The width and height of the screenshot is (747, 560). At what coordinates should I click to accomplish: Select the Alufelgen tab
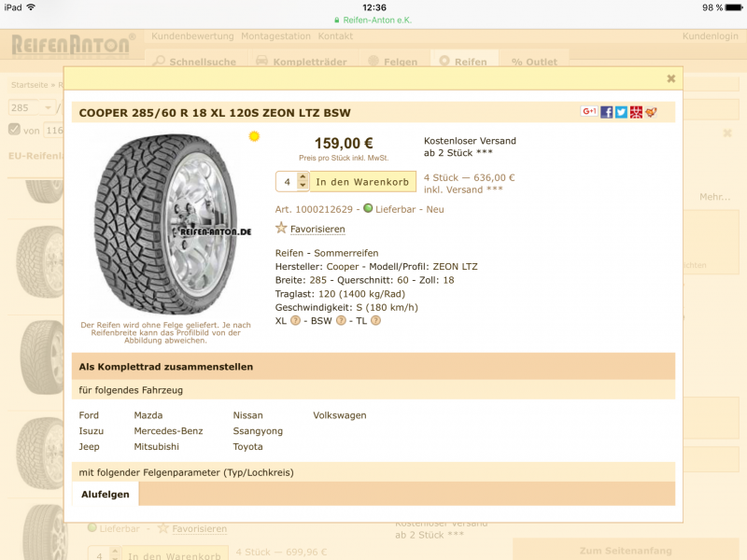106,495
